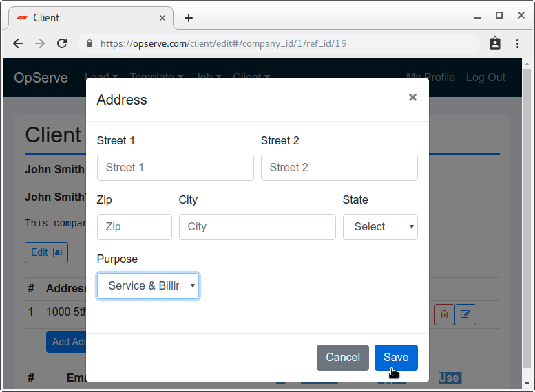The width and height of the screenshot is (535, 392).
Task: Focus the Zip input field
Action: pyautogui.click(x=134, y=227)
